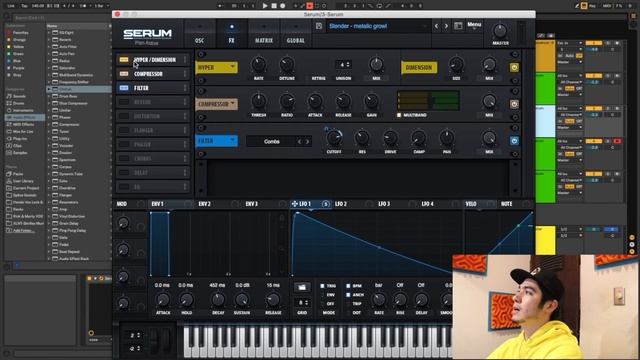The image size is (640, 360).
Task: Toggle the LFO TRIP checkbox
Action: click(x=348, y=304)
